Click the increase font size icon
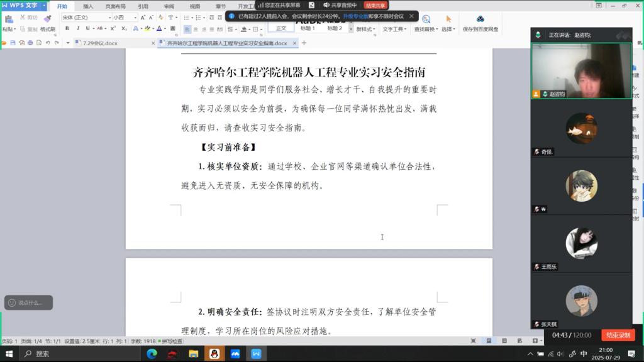644x362 pixels. (143, 18)
